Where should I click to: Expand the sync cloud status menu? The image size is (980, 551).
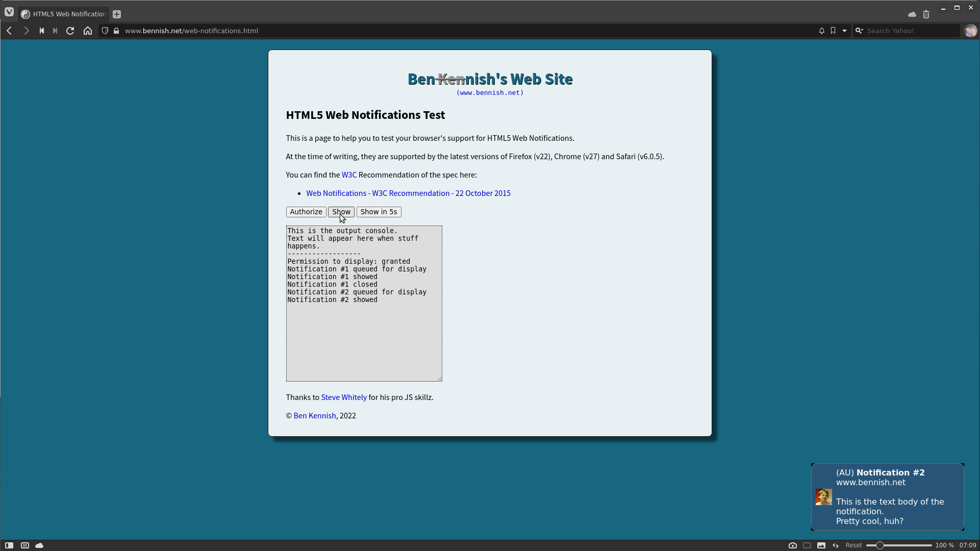912,14
